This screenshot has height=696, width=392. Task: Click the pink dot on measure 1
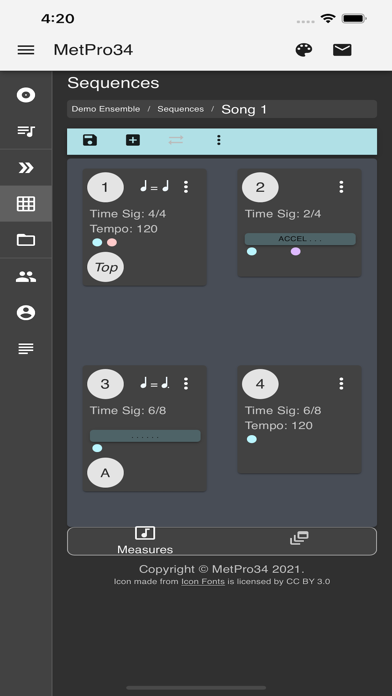coord(112,242)
